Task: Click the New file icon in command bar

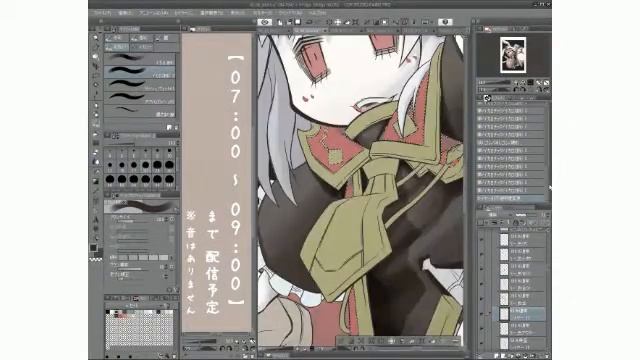Action: pos(280,22)
